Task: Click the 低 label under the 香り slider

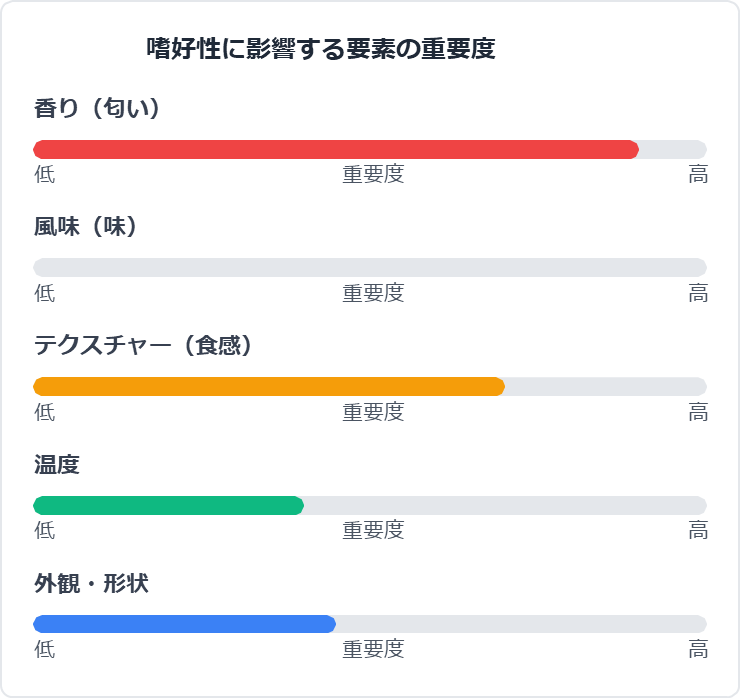Action: tap(45, 175)
